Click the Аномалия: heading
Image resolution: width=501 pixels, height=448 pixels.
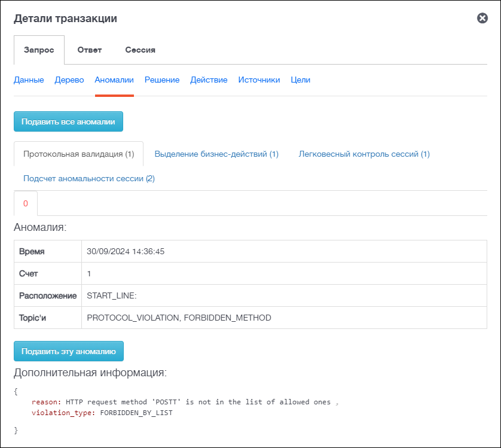(40, 227)
